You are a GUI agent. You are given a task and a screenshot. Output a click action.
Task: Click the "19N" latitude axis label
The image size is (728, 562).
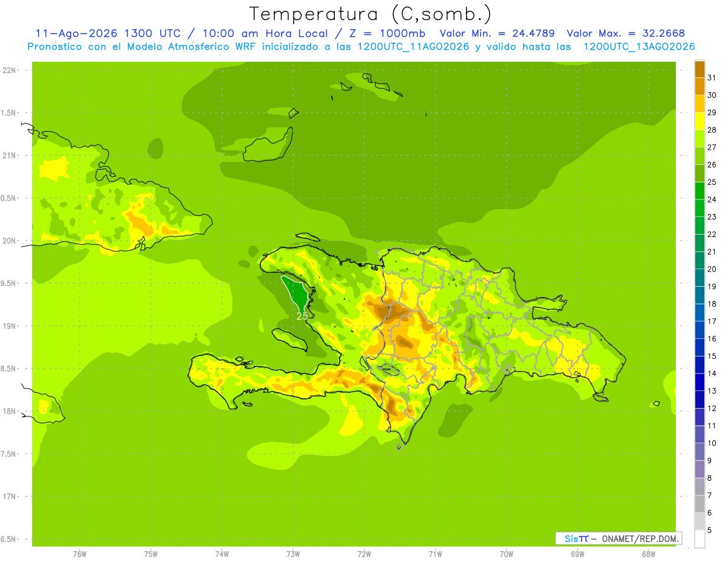coord(10,326)
